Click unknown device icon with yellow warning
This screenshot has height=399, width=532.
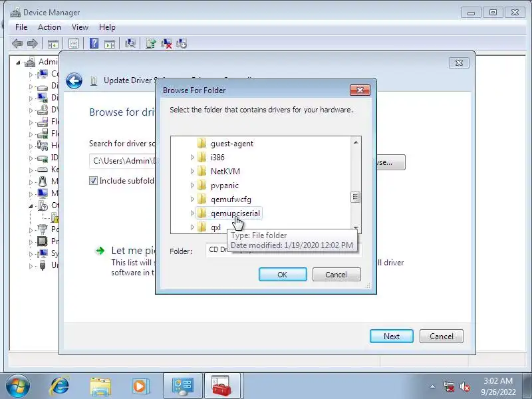click(x=55, y=217)
